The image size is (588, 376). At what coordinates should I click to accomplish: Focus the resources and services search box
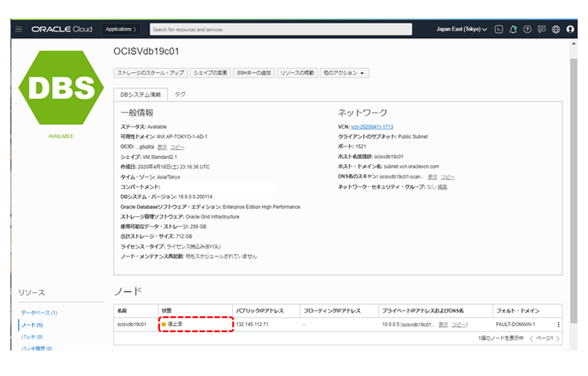pyautogui.click(x=281, y=30)
